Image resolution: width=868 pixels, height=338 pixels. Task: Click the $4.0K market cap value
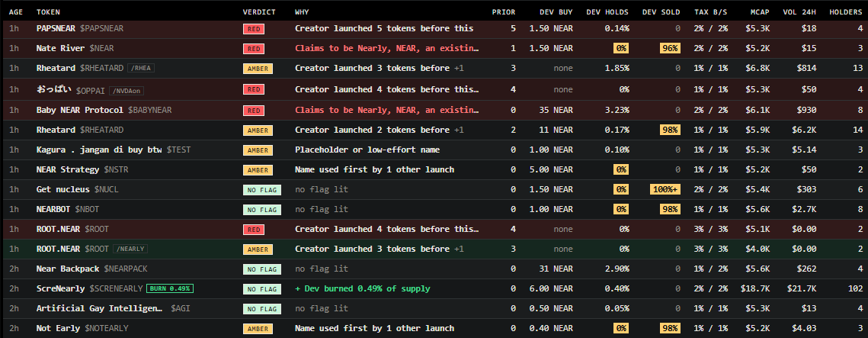pyautogui.click(x=757, y=249)
